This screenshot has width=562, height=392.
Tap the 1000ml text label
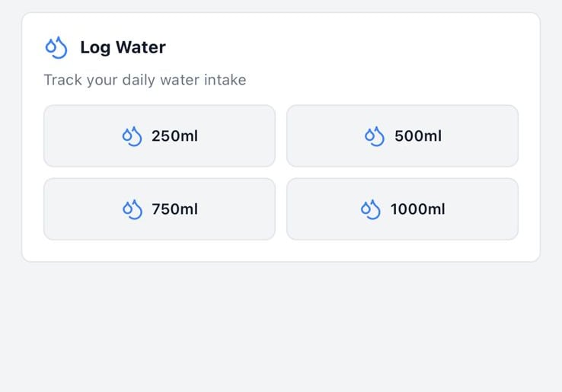pyautogui.click(x=417, y=209)
